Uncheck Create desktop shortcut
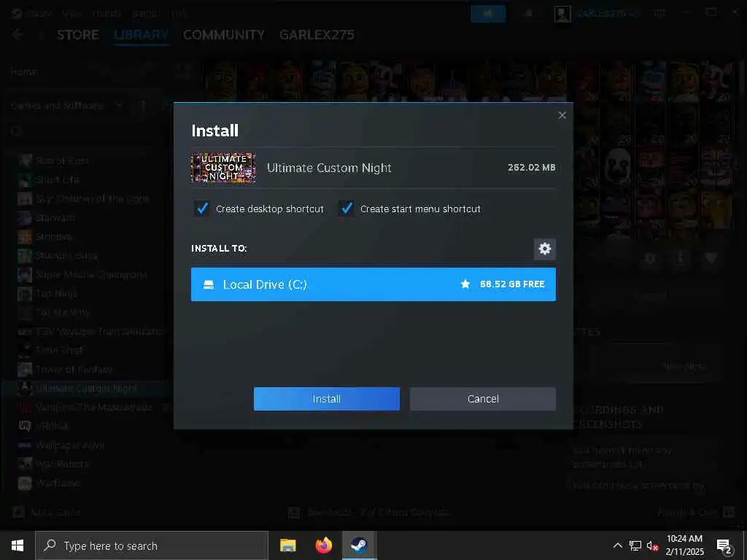The image size is (747, 560). [202, 209]
